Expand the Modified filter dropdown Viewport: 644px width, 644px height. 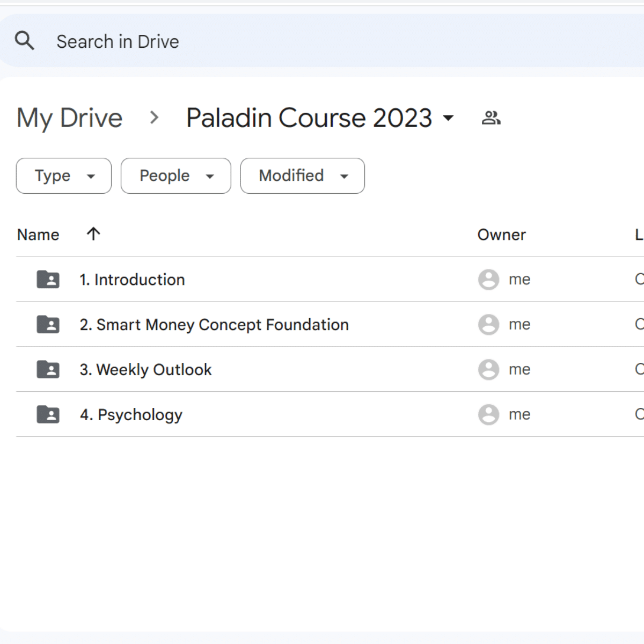pos(303,176)
